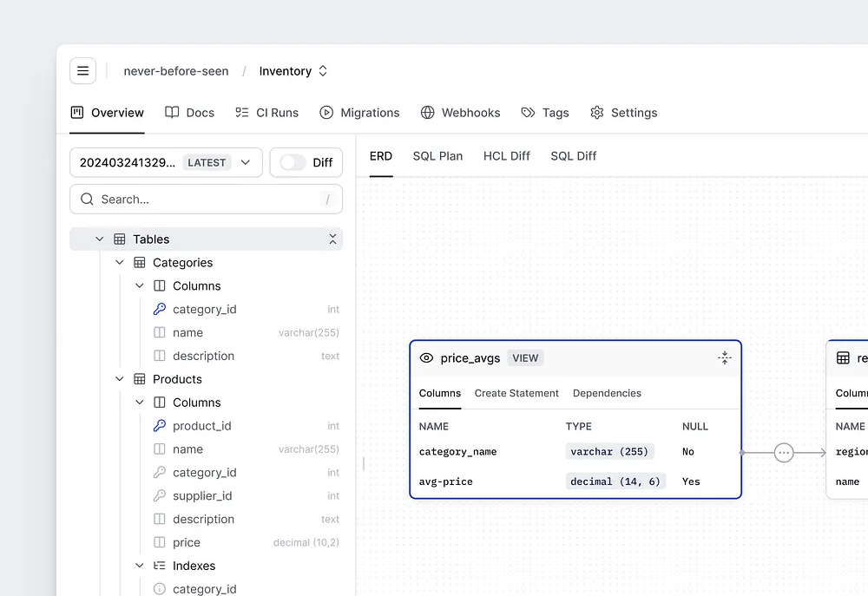Collapse the Products table node

coord(120,379)
